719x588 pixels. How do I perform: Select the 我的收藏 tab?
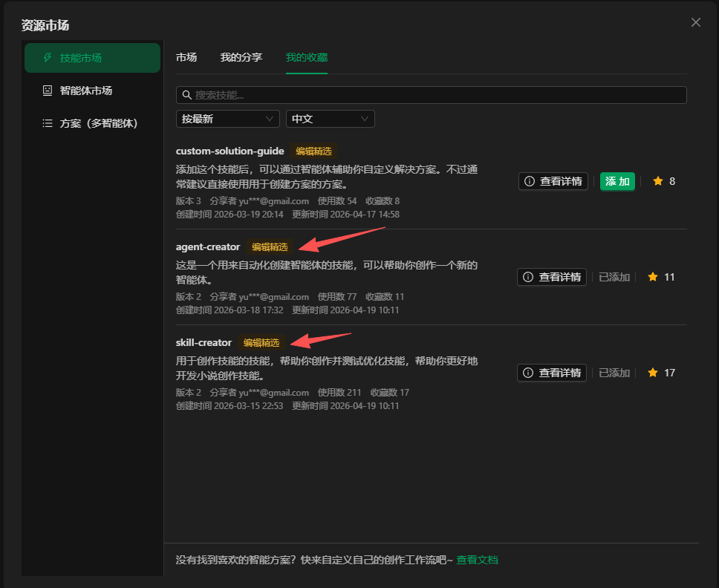307,57
